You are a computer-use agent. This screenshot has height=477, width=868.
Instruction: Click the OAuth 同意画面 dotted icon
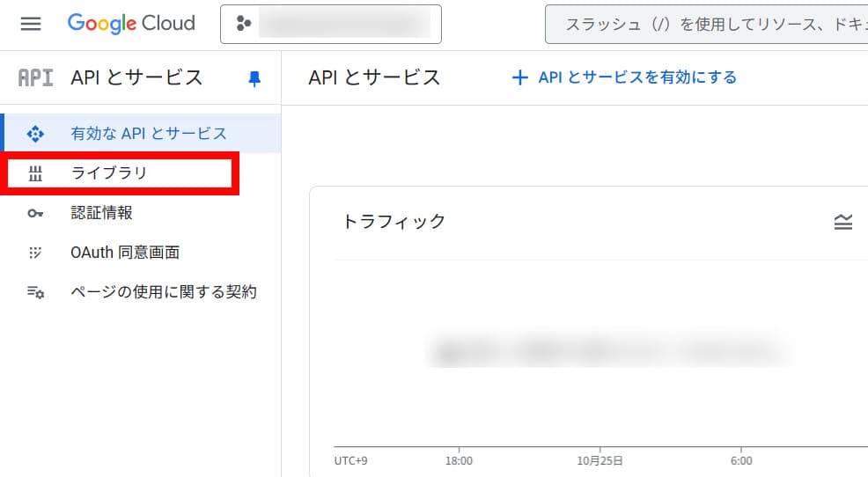(x=35, y=253)
